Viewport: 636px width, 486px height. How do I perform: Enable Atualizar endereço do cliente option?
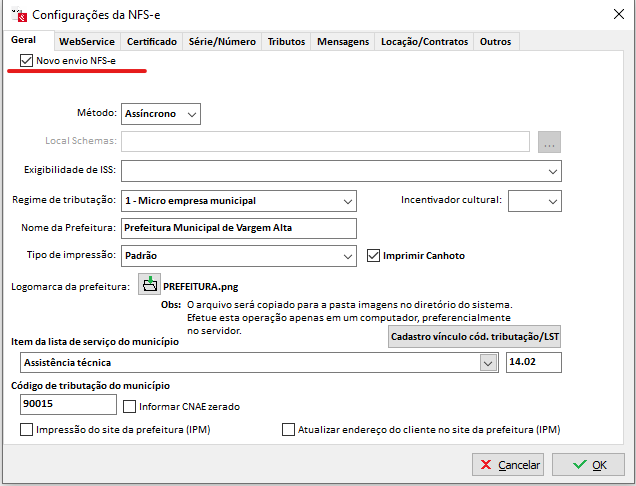289,430
